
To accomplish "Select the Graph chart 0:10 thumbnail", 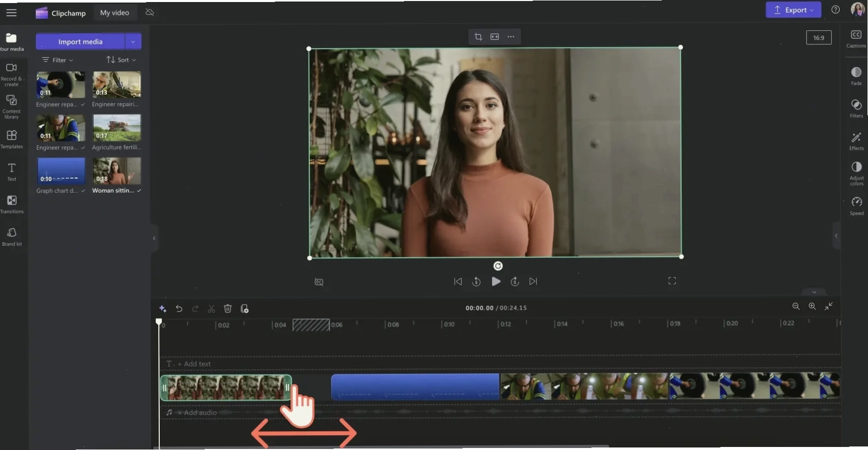I will click(61, 171).
